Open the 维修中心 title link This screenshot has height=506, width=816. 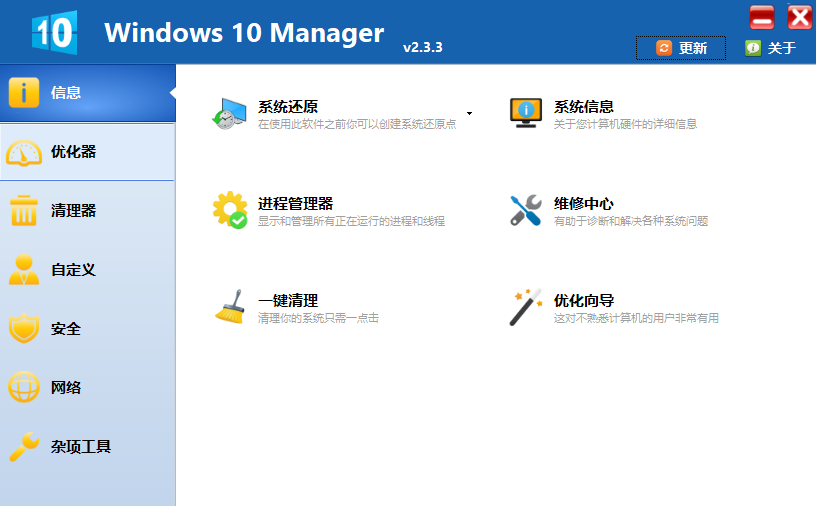click(583, 204)
